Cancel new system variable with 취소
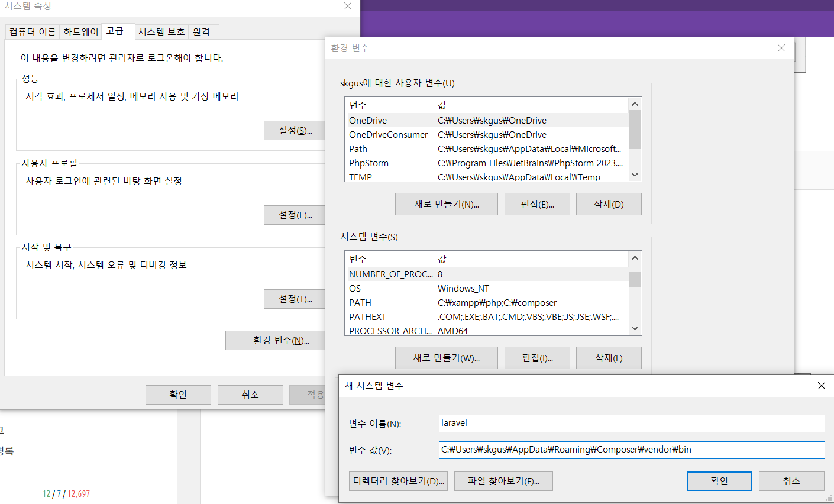 tap(791, 481)
